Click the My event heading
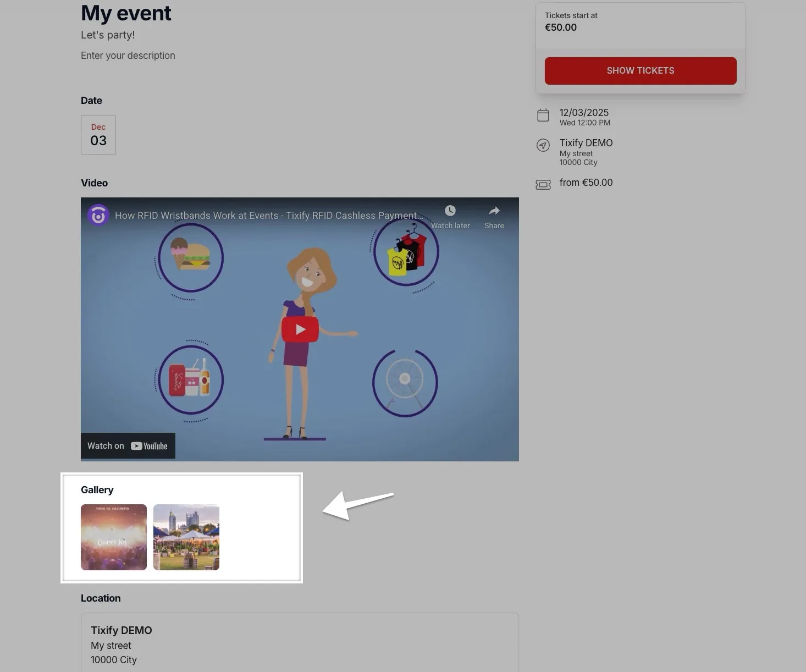806x672 pixels. (126, 13)
